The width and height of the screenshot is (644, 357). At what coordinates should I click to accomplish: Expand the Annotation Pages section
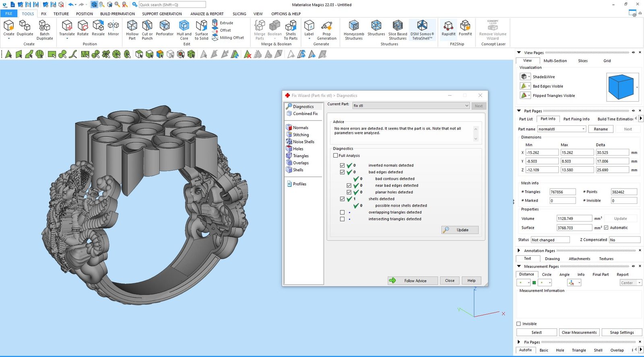pyautogui.click(x=519, y=250)
